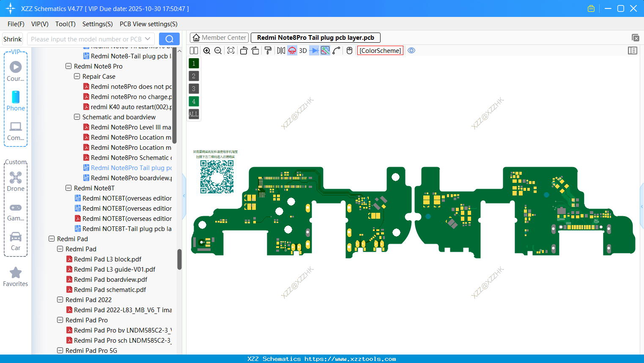Viewport: 644px width, 363px height.
Task: Open Favorites in the sidebar
Action: tap(16, 277)
